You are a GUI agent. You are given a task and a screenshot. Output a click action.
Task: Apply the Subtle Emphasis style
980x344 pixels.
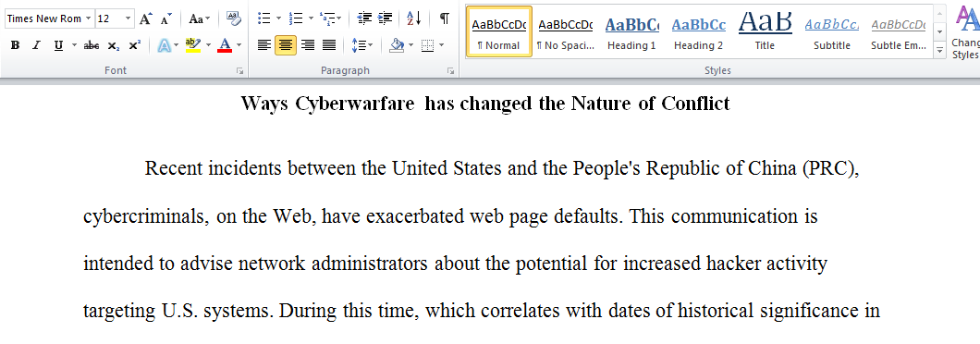pos(898,31)
